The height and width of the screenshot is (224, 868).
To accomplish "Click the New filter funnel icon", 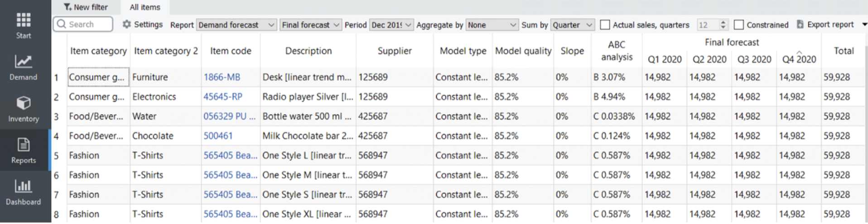I will pyautogui.click(x=68, y=7).
